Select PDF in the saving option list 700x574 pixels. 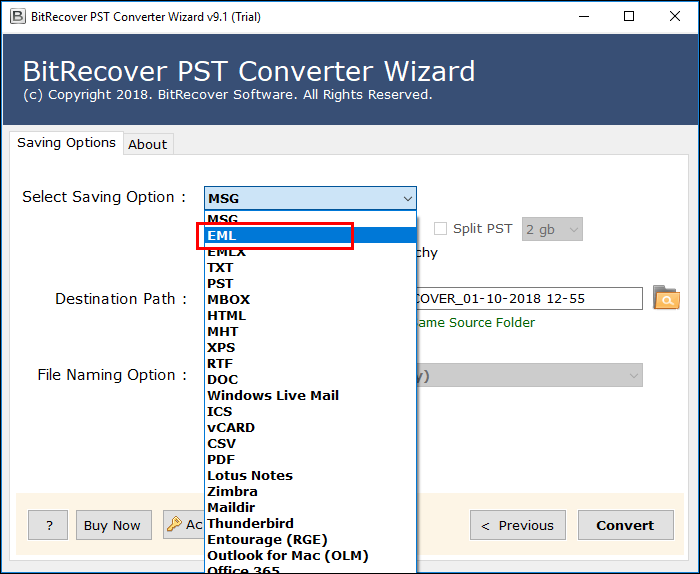point(221,459)
